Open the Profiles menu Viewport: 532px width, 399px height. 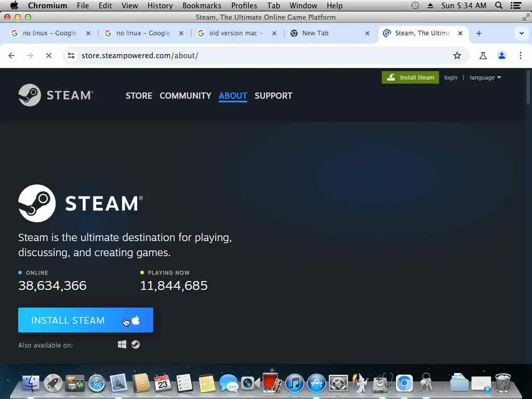[x=244, y=5]
